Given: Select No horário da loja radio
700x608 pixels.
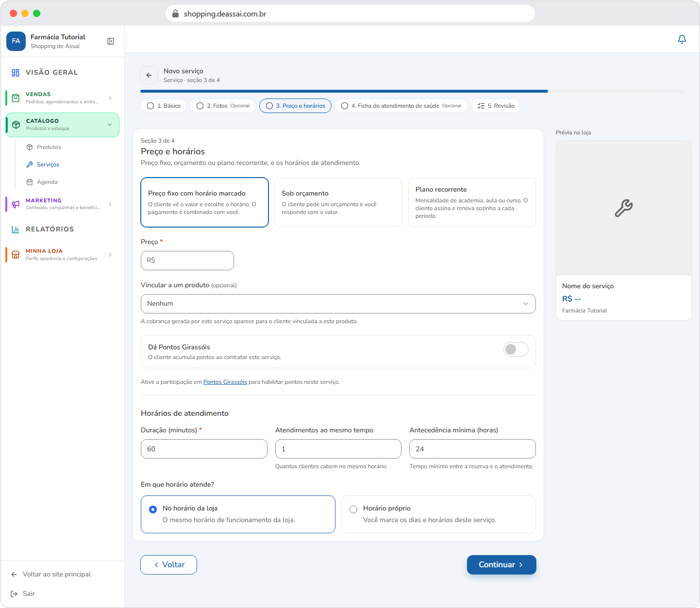Looking at the screenshot, I should coord(153,509).
